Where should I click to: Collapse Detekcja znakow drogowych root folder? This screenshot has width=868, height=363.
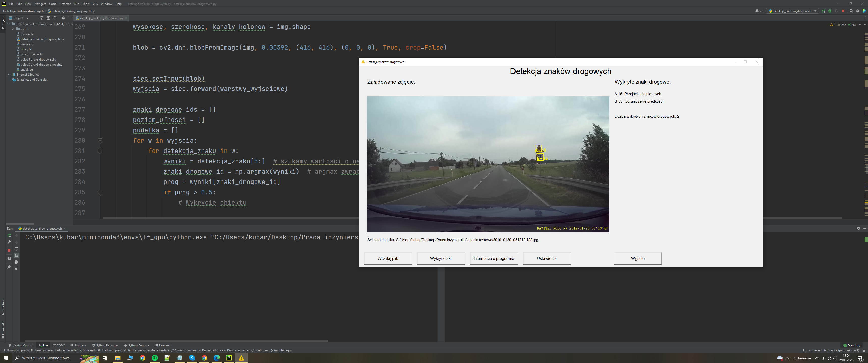8,24
